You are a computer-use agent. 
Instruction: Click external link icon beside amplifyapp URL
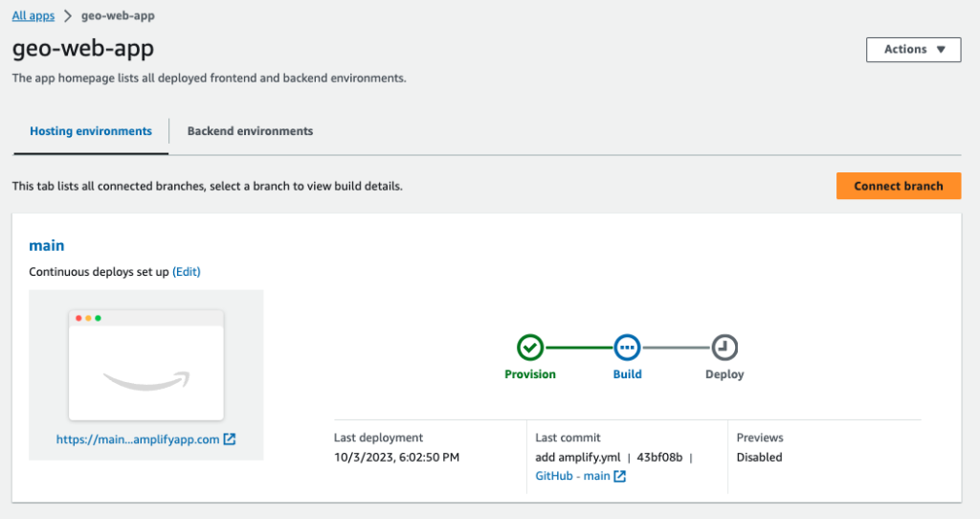pos(230,439)
